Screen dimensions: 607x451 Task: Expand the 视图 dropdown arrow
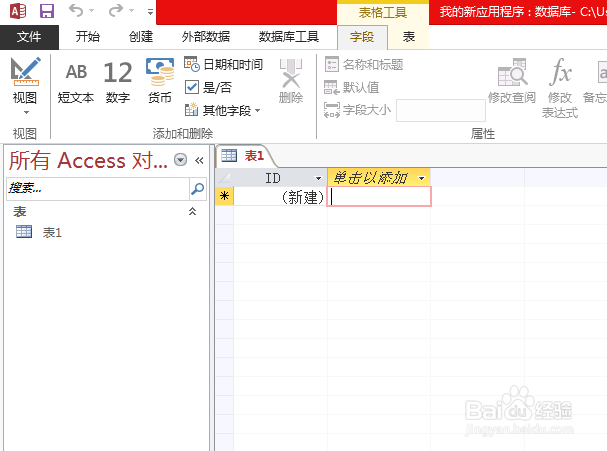click(26, 112)
